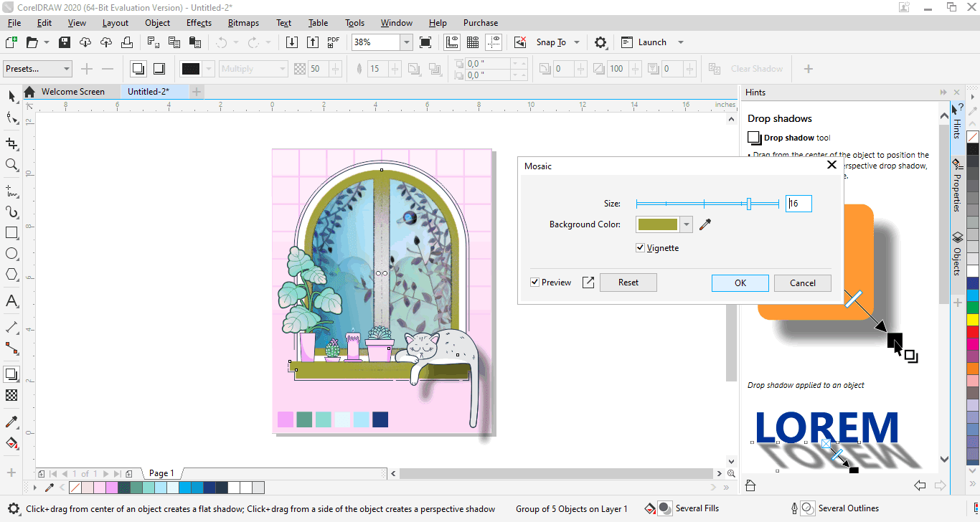This screenshot has width=980, height=522.
Task: Open the Bitmaps menu
Action: click(x=243, y=22)
